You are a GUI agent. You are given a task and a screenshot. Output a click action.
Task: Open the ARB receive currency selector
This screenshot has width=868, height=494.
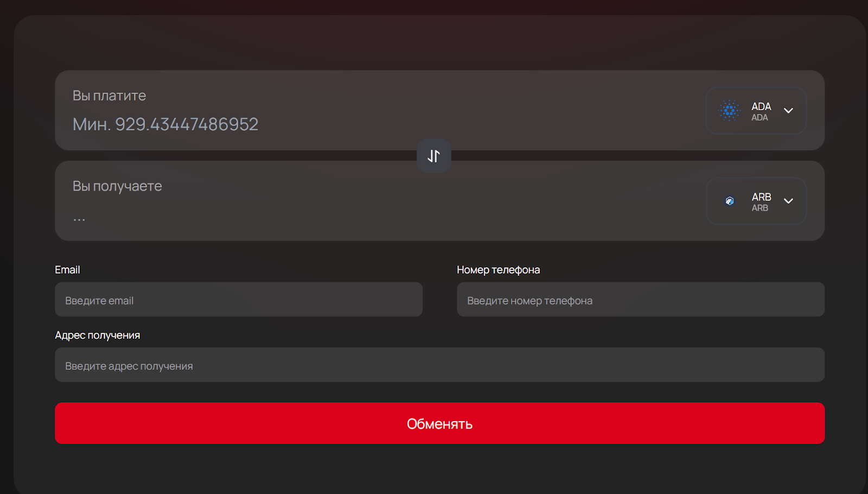point(756,201)
